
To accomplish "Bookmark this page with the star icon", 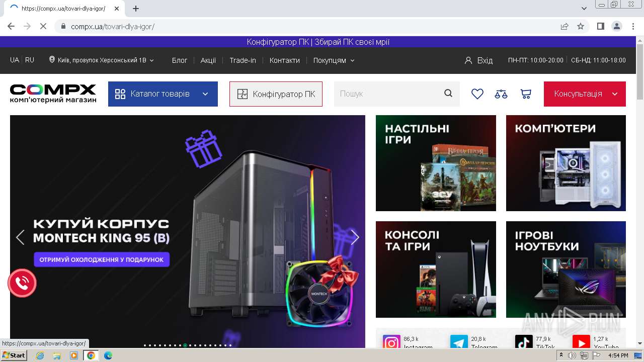I will coord(581,26).
